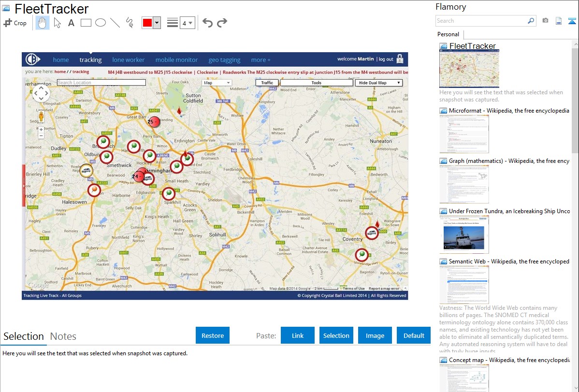Click the Search Location field on map
579x392 pixels.
pos(101,82)
